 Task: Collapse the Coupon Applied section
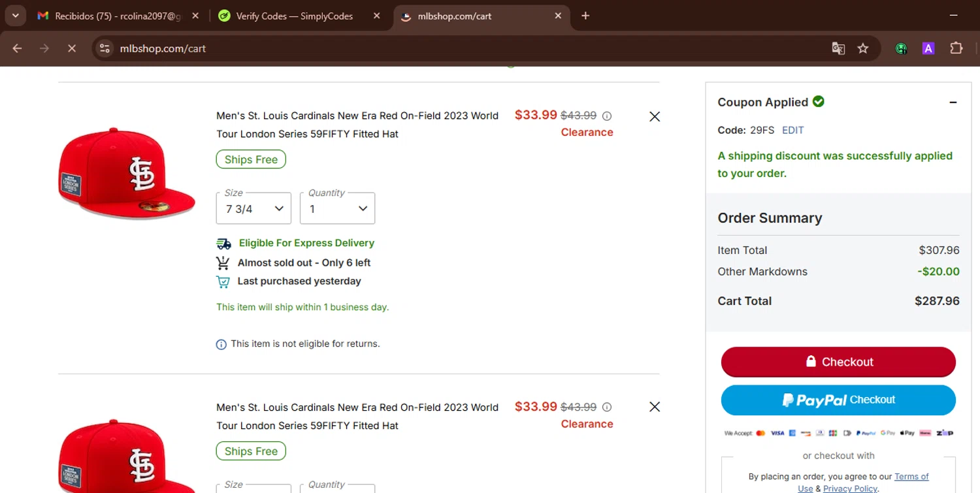[953, 103]
